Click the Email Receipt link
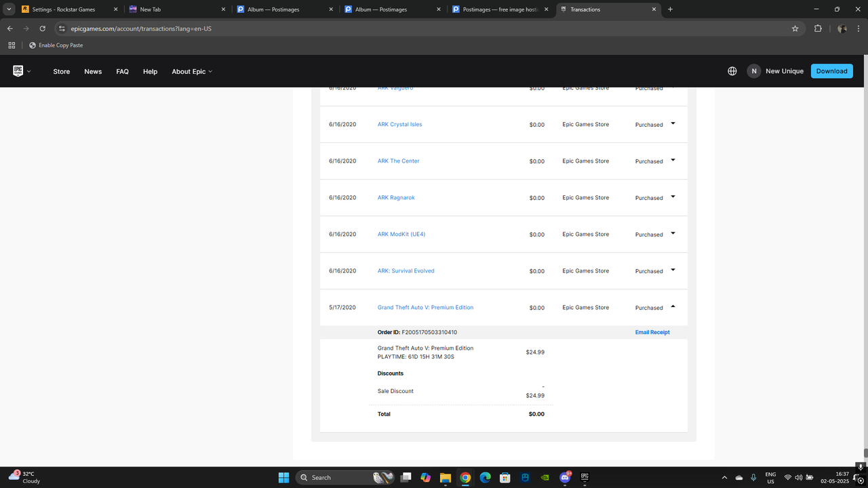 (x=652, y=332)
